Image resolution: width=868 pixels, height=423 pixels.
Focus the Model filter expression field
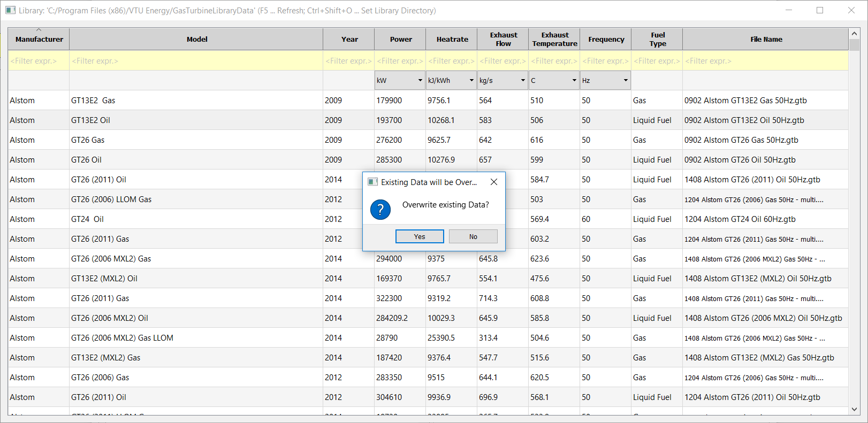196,61
